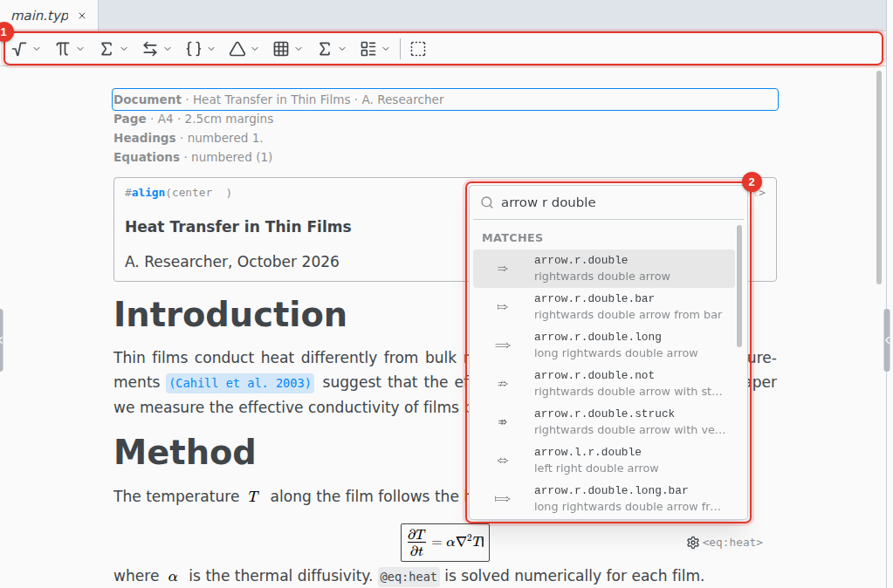
Task: Expand the grid tool dropdown chevron
Action: pyautogui.click(x=299, y=49)
